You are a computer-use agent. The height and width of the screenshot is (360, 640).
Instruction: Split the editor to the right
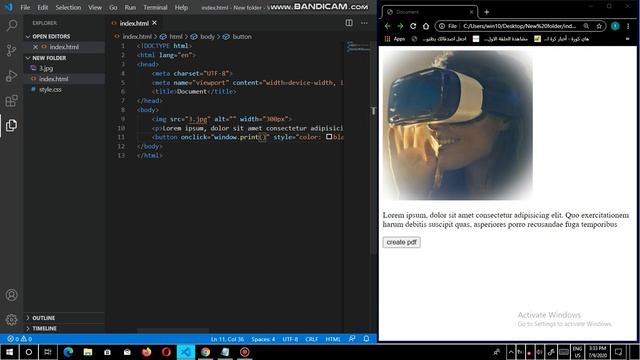(349, 23)
